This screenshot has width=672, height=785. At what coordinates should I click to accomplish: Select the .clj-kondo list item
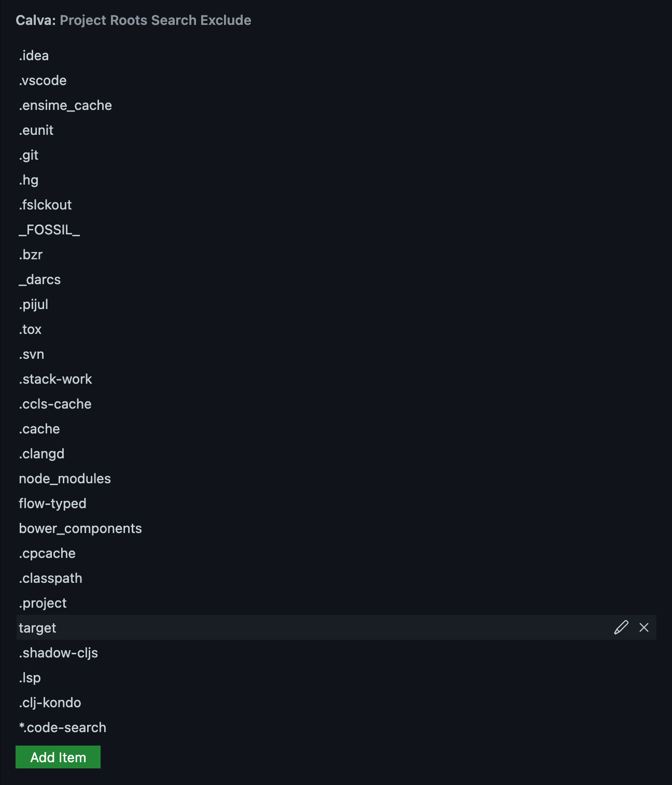tap(49, 703)
